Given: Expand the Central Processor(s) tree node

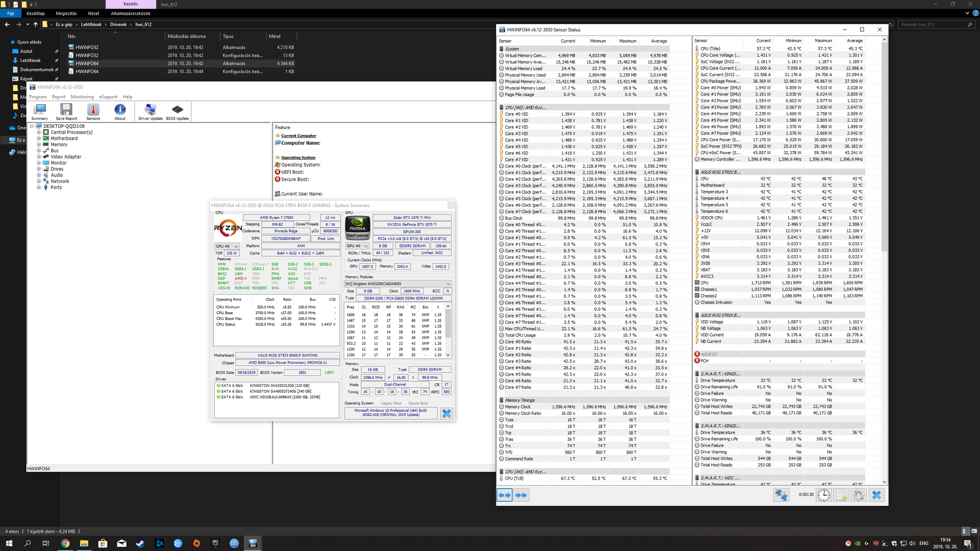Looking at the screenshot, I should 39,132.
